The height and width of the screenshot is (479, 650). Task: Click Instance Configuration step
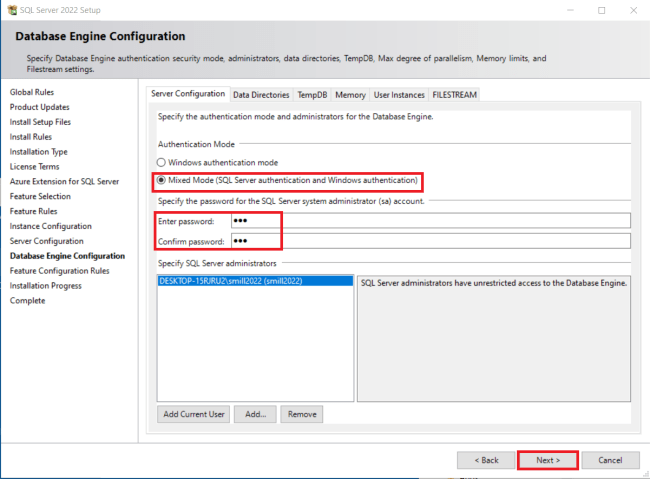pos(51,226)
